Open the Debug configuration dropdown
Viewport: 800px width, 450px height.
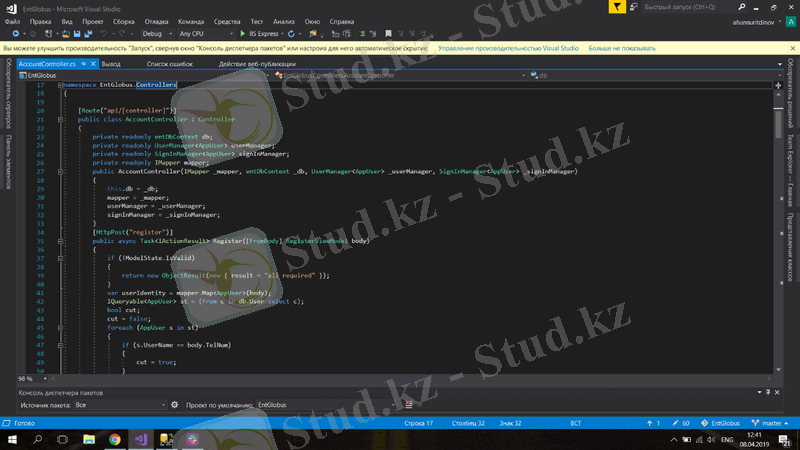[x=157, y=34]
